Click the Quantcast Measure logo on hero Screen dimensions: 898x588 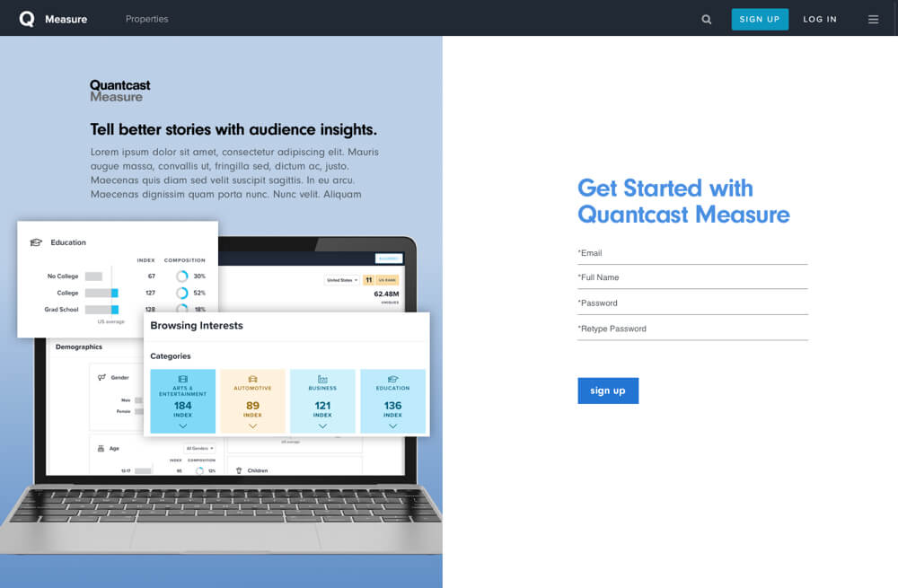(119, 91)
